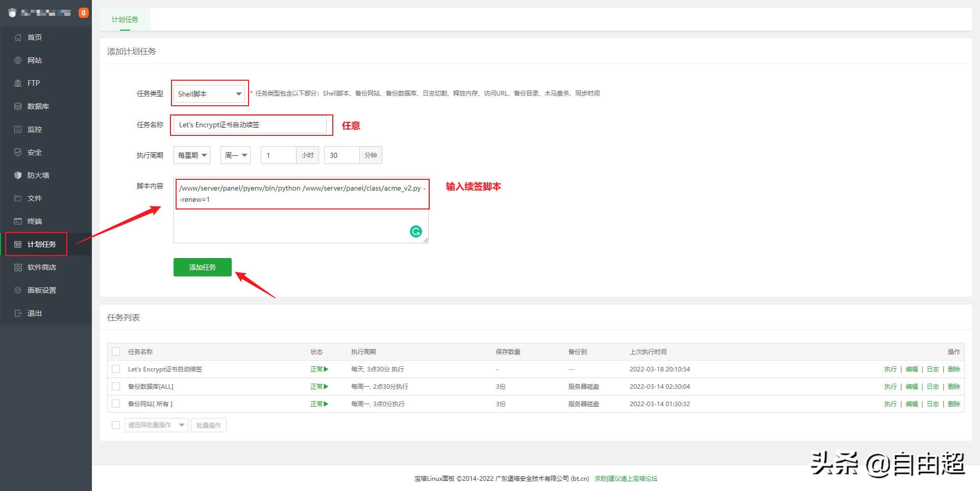Check the 备份网站[所有] task row checkbox
Viewport: 980px width, 491px height.
point(116,404)
